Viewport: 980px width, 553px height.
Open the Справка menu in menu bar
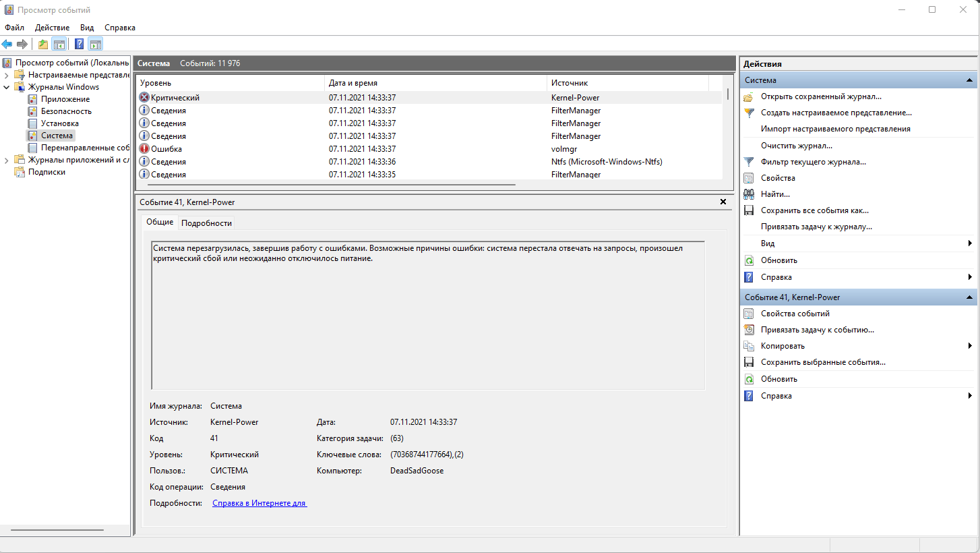point(120,28)
